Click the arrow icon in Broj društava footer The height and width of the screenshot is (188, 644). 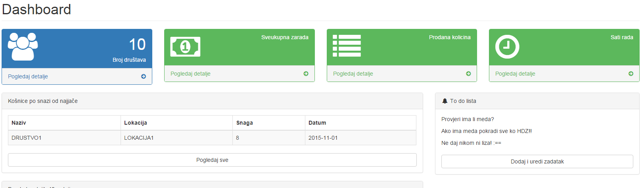[x=144, y=76]
